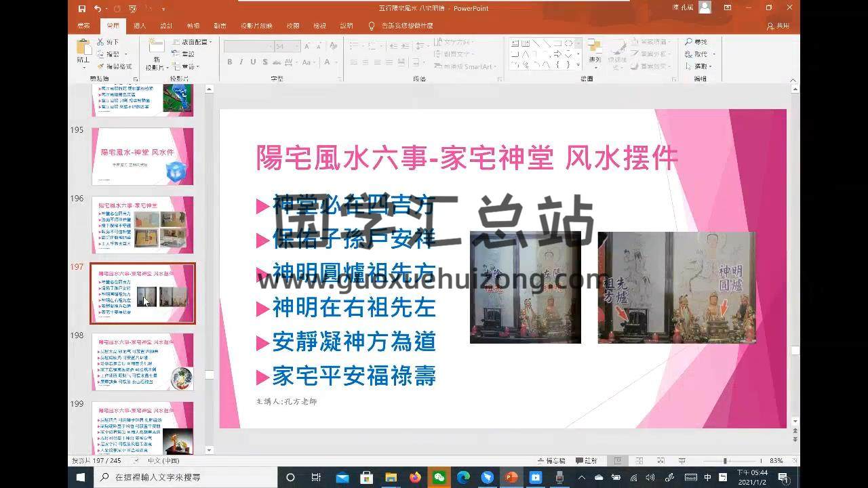Open the Slide Show ribbon tab
Screen dimensions: 868x488
coord(256,26)
